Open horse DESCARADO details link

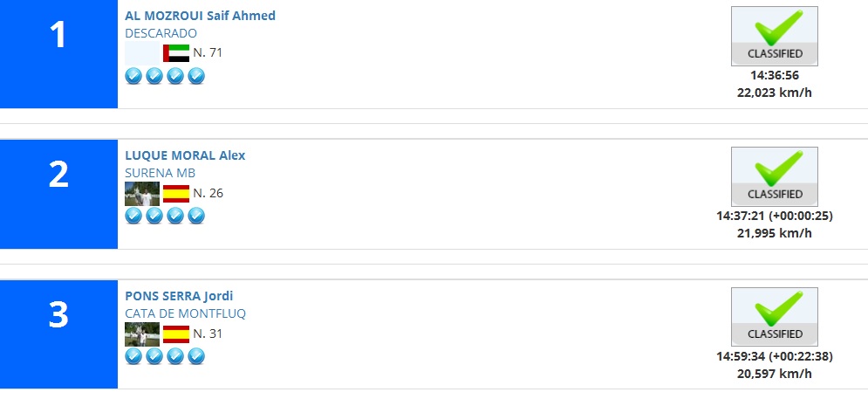tap(161, 33)
